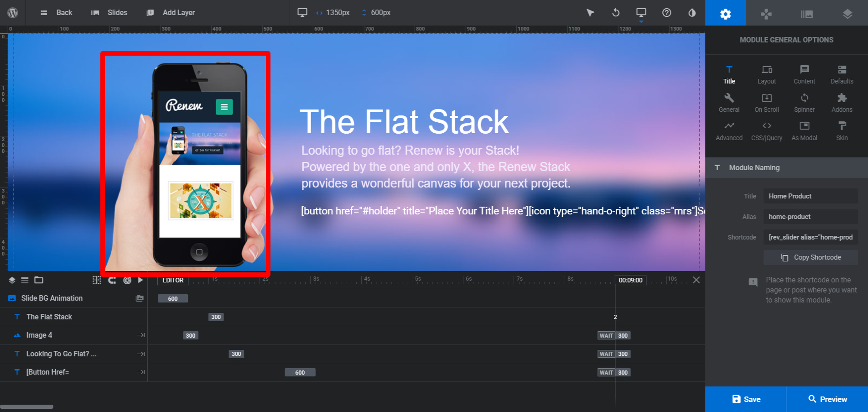
Task: Switch to the navigation options tab
Action: click(766, 13)
